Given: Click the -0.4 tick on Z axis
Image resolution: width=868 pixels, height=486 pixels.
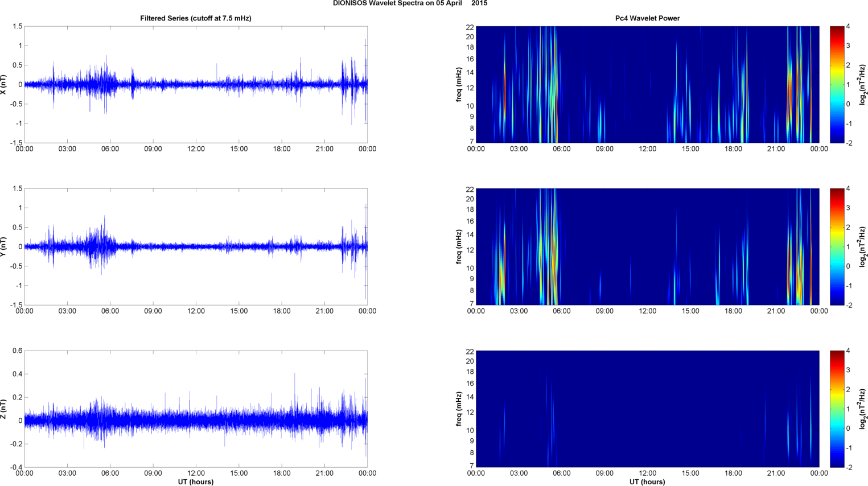Looking at the screenshot, I should tap(16, 467).
